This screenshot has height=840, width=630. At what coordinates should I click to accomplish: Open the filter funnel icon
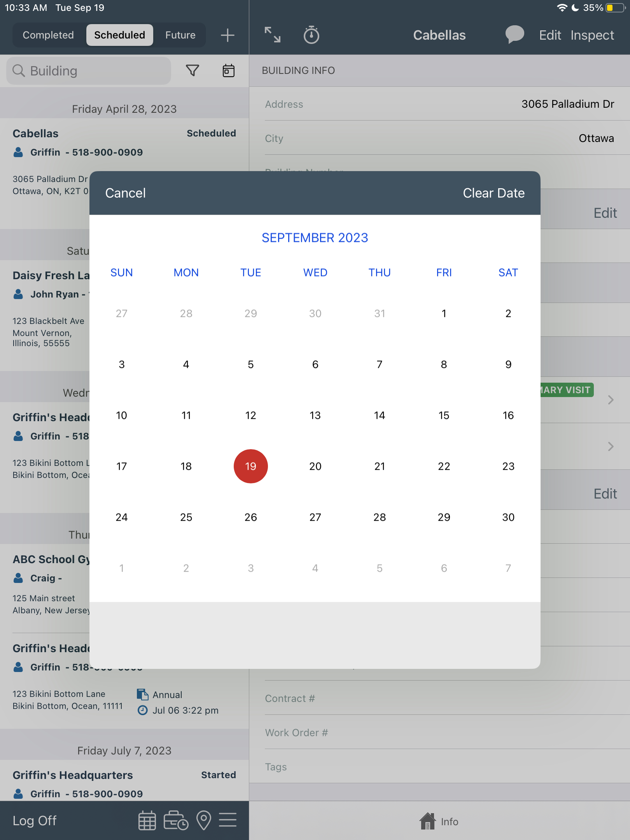point(192,71)
